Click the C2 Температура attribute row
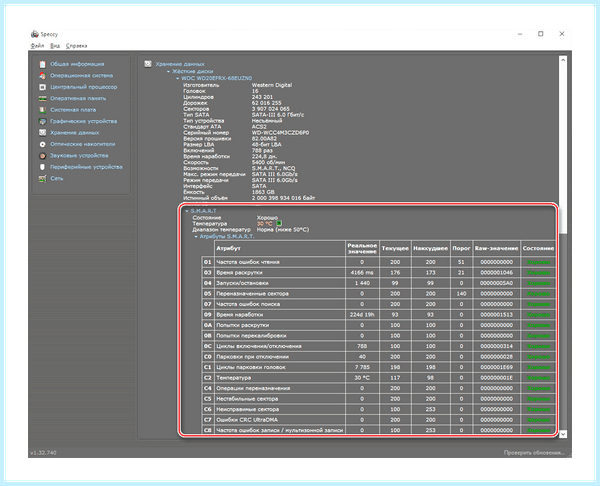This screenshot has height=486, width=600. point(378,378)
